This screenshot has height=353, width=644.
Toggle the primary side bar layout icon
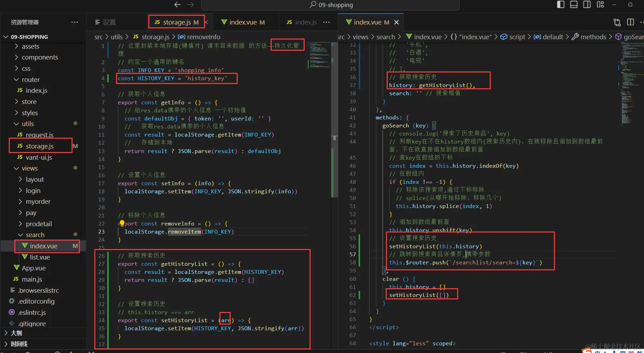click(x=561, y=5)
